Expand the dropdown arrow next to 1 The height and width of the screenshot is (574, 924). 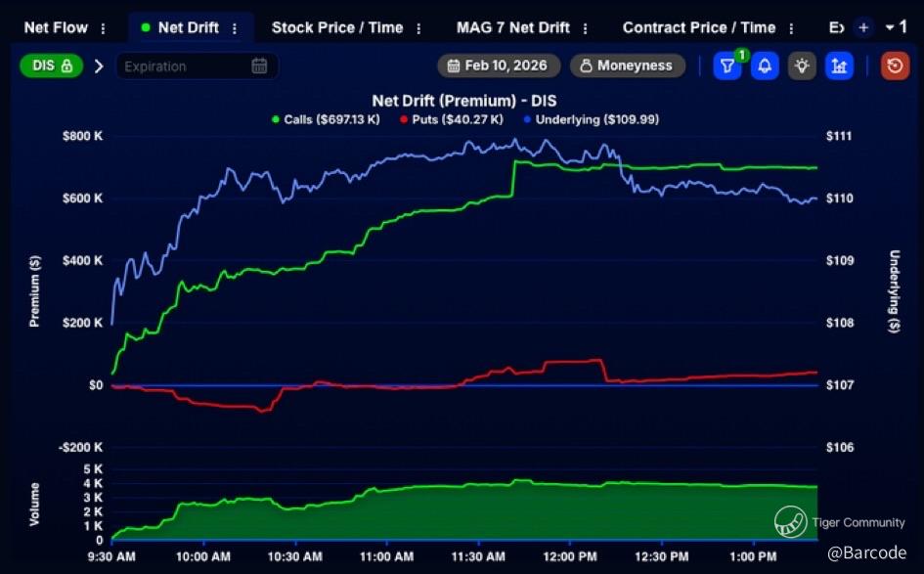pos(890,27)
